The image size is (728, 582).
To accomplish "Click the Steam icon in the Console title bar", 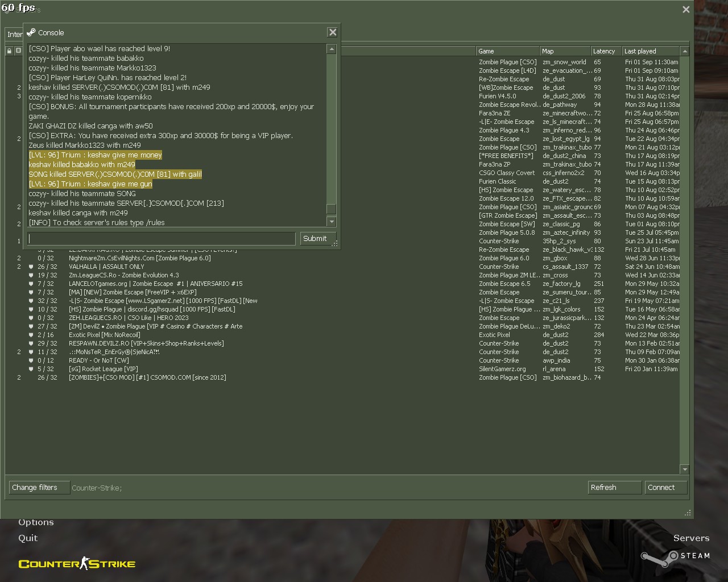I will [x=31, y=32].
